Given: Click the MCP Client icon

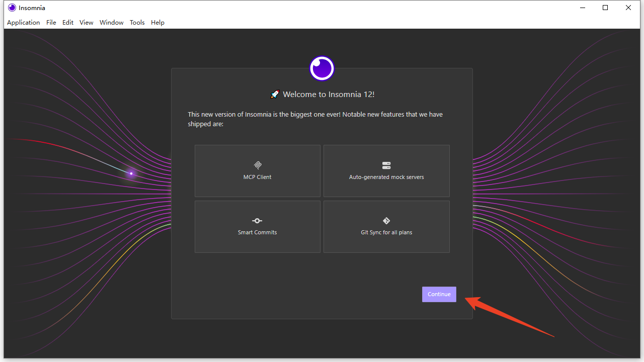Looking at the screenshot, I should coord(258,165).
